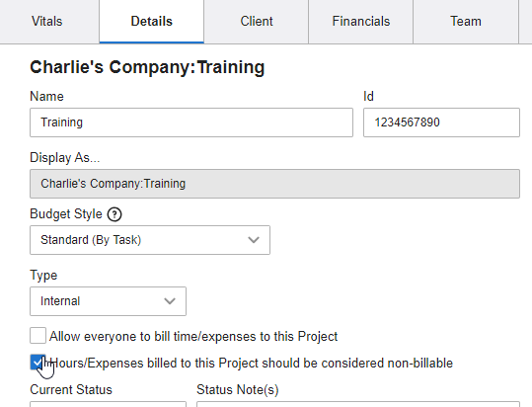Image resolution: width=532 pixels, height=407 pixels.
Task: Open the Internal type dropdown
Action: (108, 301)
